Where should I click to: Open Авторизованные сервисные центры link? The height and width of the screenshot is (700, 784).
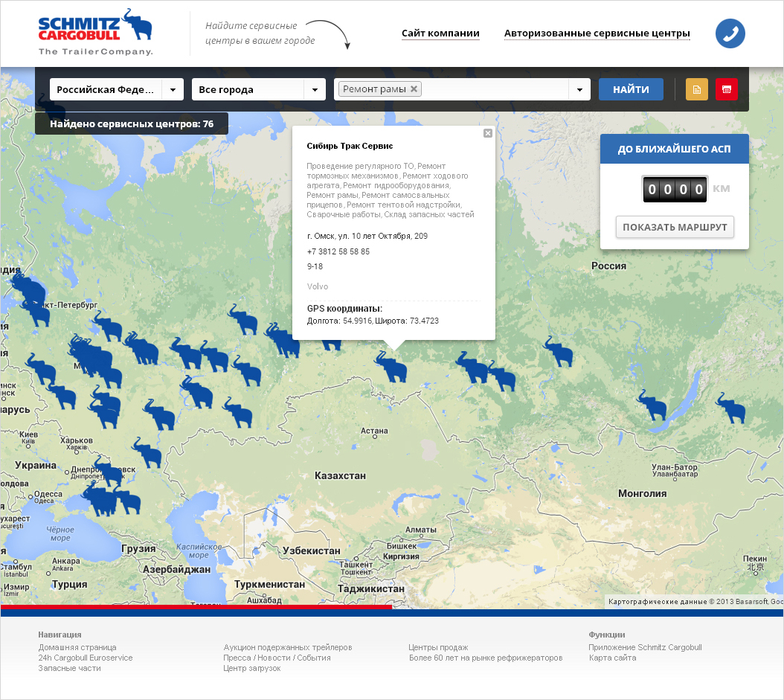(x=597, y=33)
